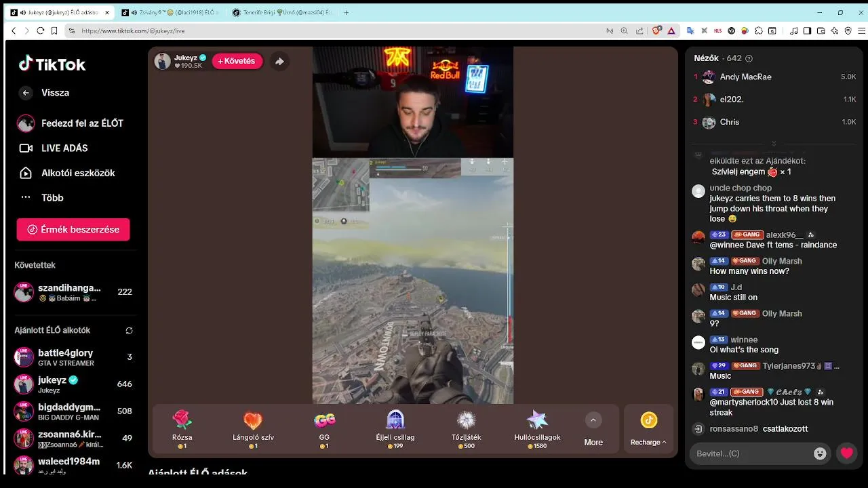The height and width of the screenshot is (488, 868).
Task: Open Leo AI sparkle icon
Action: pyautogui.click(x=834, y=30)
